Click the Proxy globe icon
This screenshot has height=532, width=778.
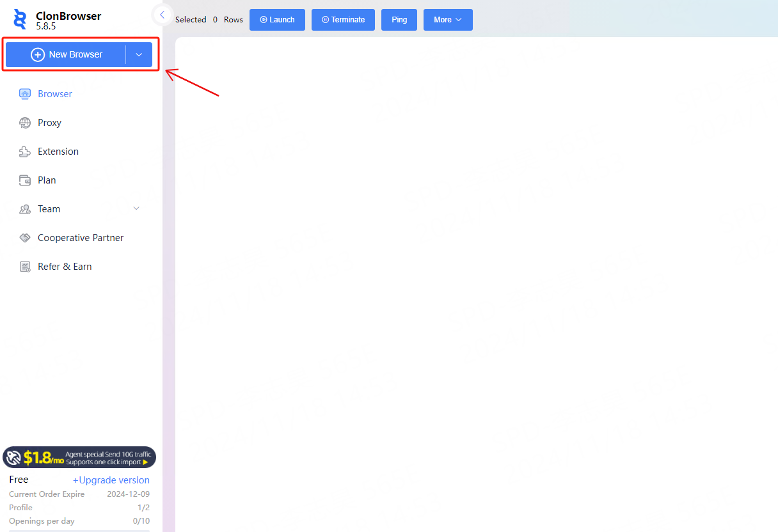coord(25,123)
